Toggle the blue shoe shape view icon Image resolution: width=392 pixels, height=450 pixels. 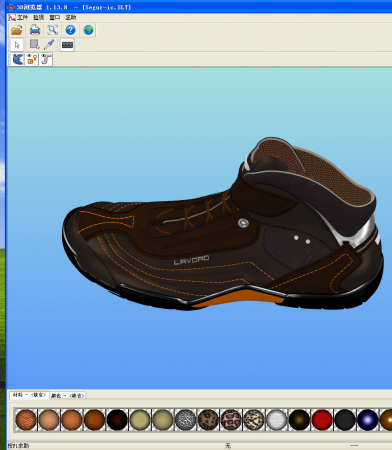point(17,60)
